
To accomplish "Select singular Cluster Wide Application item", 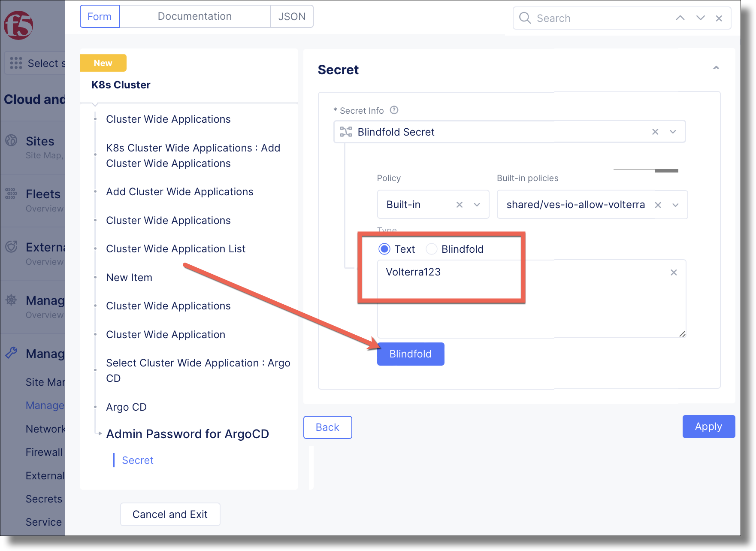I will (166, 334).
